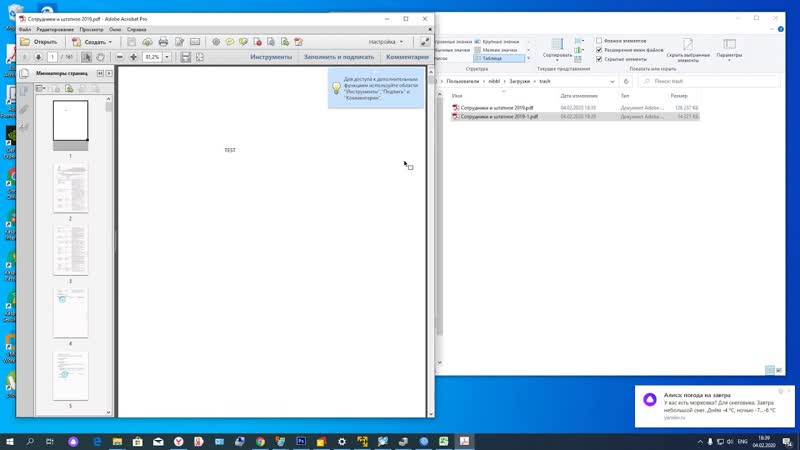Click the rotate page icon in toolbar
Image resolution: width=800 pixels, height=450 pixels.
click(x=298, y=42)
